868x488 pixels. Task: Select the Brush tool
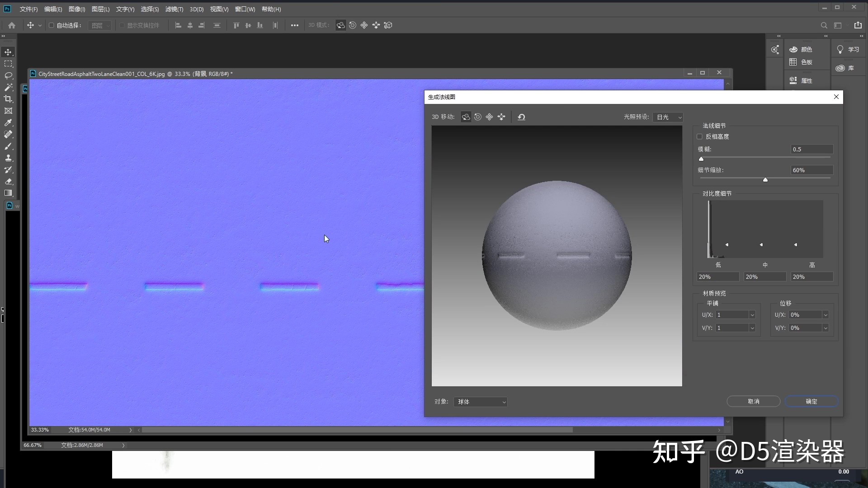(8, 146)
